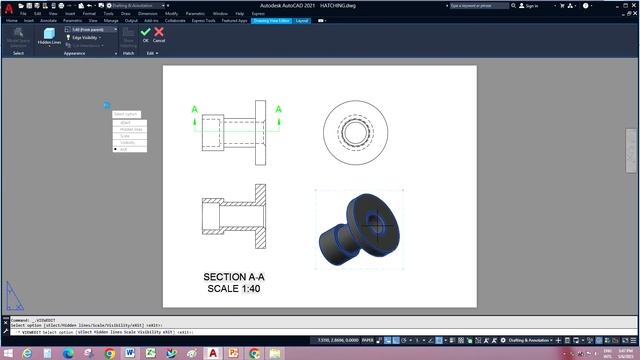Switch to the Home ribbon tab
The image size is (640, 360).
12,20
